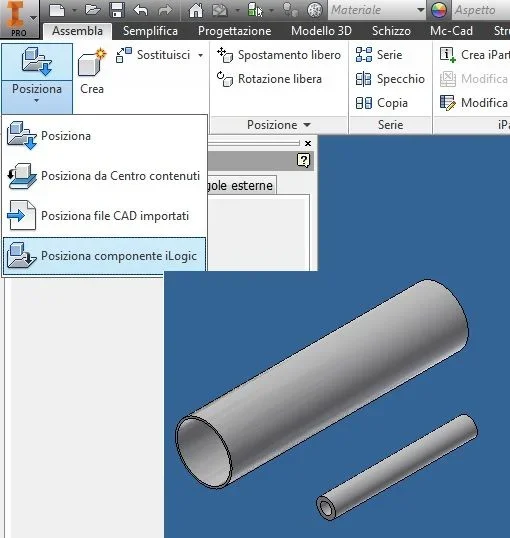Expand the Sostituisci dropdown arrow
The width and height of the screenshot is (510, 538).
point(200,55)
